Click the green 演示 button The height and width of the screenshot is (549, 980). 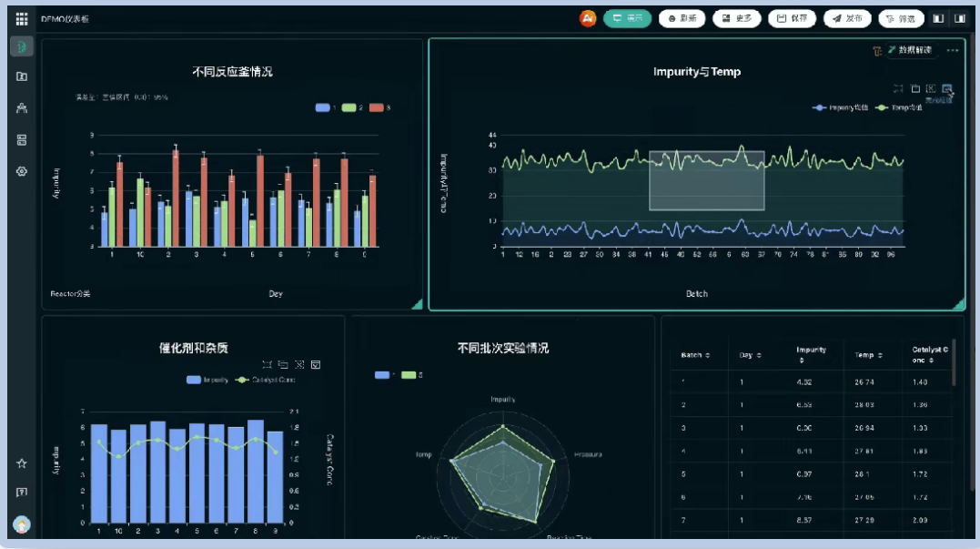pos(627,18)
